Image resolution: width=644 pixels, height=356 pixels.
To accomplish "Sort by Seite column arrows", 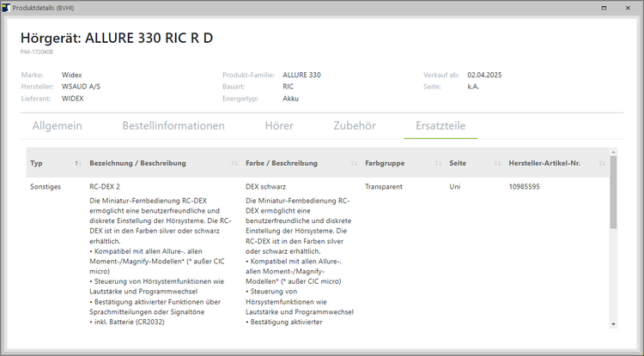I will 497,163.
